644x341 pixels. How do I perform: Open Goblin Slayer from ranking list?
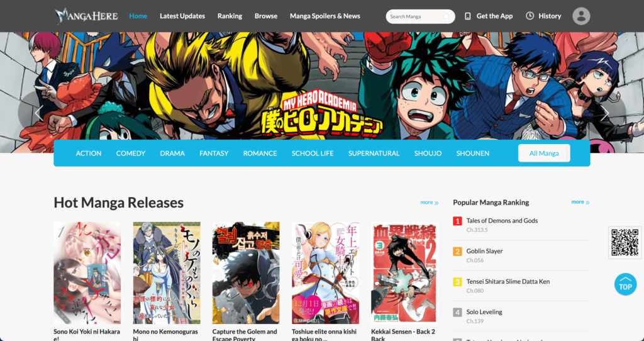484,251
